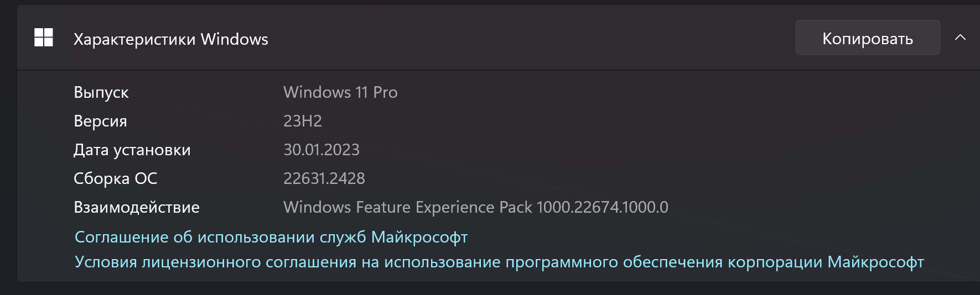980x295 pixels.
Task: Click the Windows Feature Experience Pack text
Action: point(408,207)
